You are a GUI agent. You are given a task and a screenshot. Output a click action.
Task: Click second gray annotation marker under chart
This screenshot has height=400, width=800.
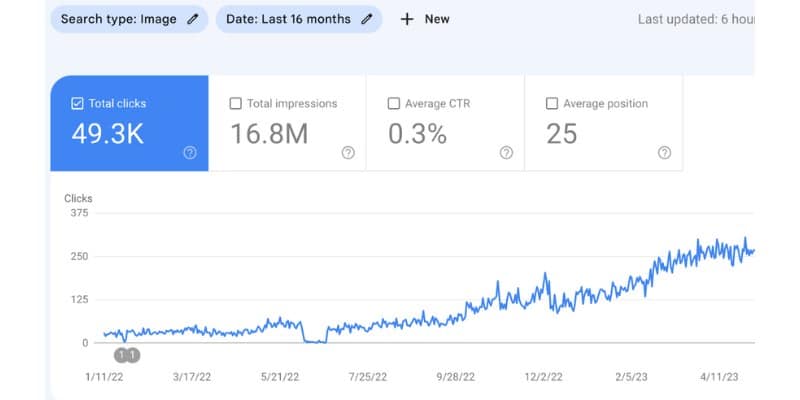[133, 355]
